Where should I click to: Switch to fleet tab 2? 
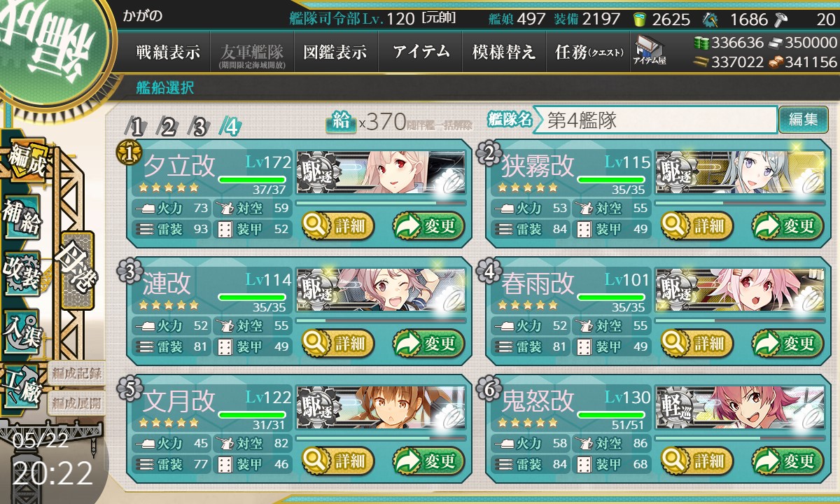pyautogui.click(x=169, y=127)
